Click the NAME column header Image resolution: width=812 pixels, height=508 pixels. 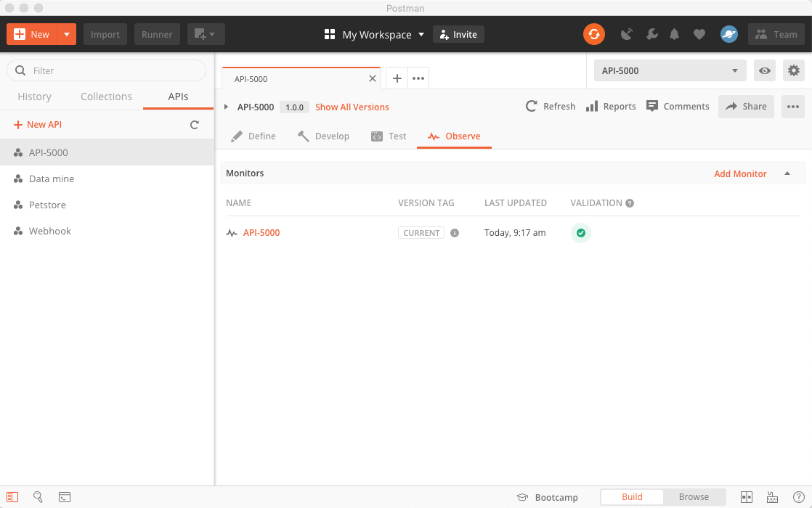point(239,202)
